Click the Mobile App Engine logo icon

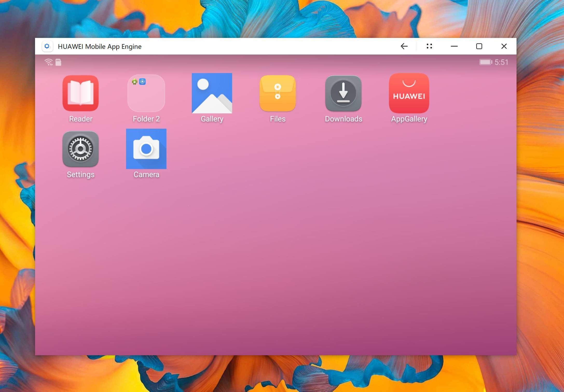coord(47,46)
